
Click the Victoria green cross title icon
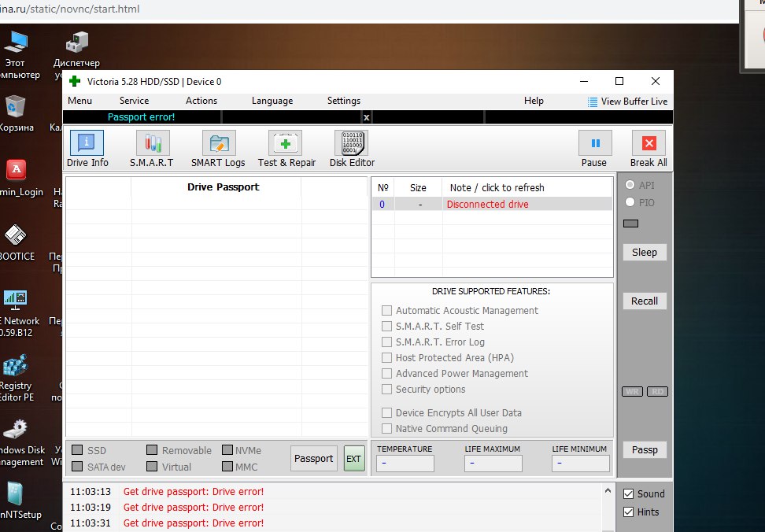pos(75,81)
